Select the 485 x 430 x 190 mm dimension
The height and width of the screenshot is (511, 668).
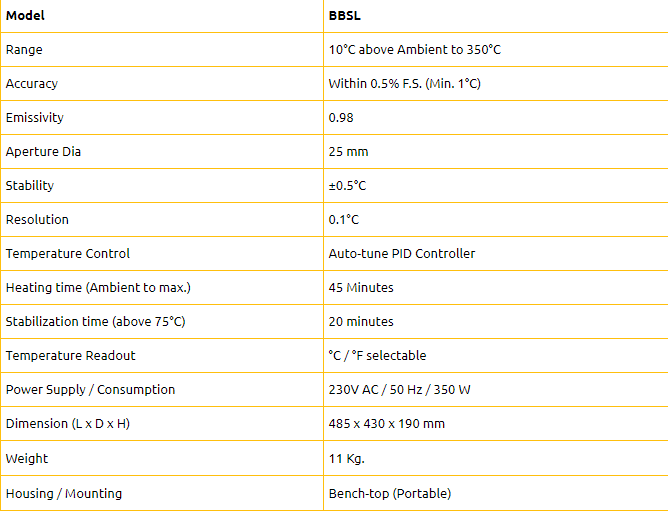(387, 424)
